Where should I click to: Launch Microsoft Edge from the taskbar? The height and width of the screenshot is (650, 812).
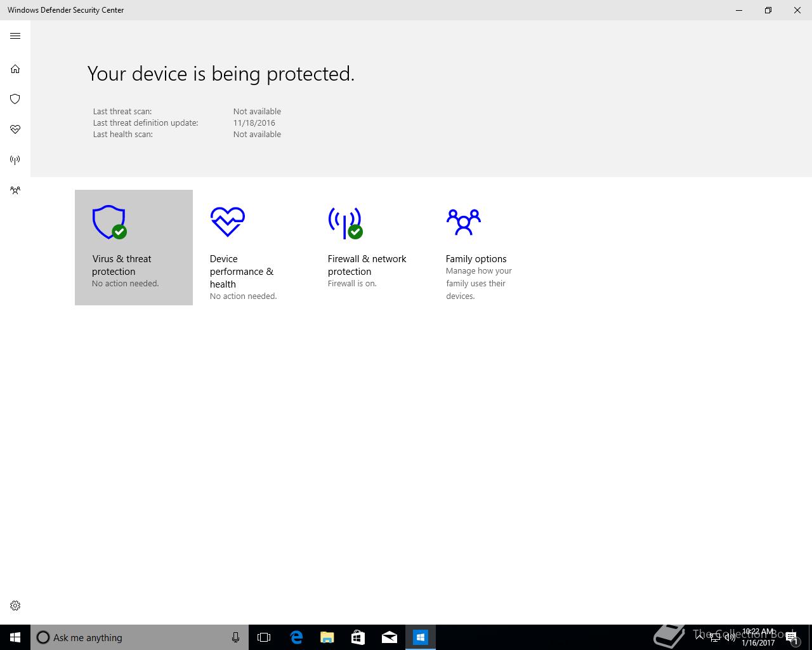click(296, 637)
